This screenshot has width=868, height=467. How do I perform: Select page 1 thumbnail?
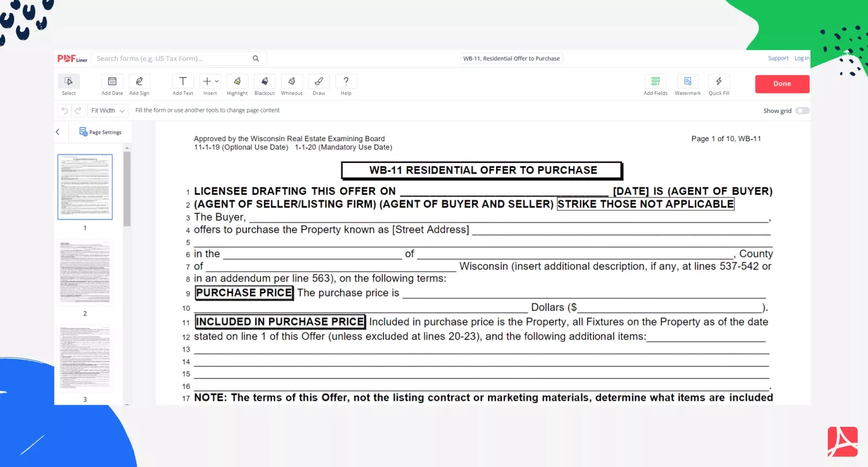click(x=85, y=187)
